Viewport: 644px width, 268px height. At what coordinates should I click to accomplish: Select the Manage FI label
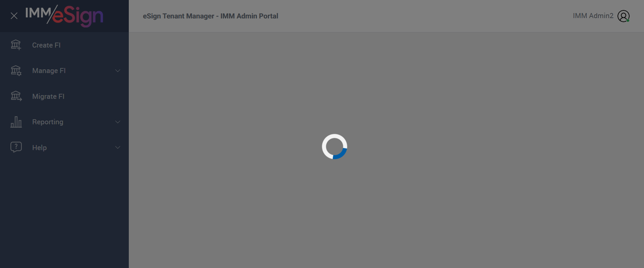[49, 71]
